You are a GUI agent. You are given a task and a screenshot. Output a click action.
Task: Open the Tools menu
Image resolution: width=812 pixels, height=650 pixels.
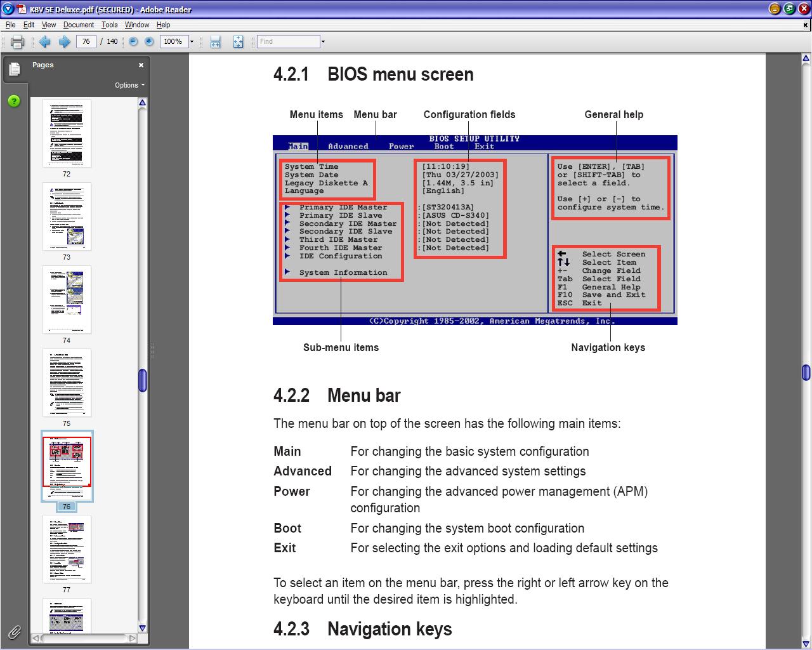[110, 25]
